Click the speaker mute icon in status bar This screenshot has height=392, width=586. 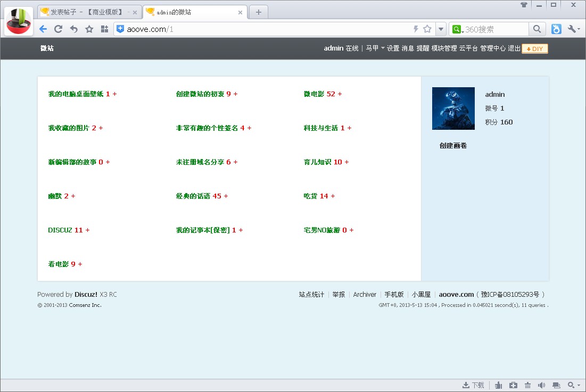541,385
